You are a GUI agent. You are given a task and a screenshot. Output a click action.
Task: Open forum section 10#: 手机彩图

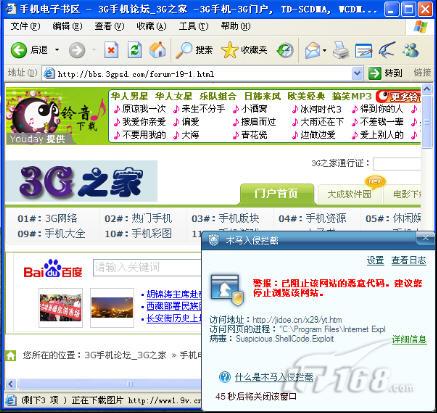(138, 233)
